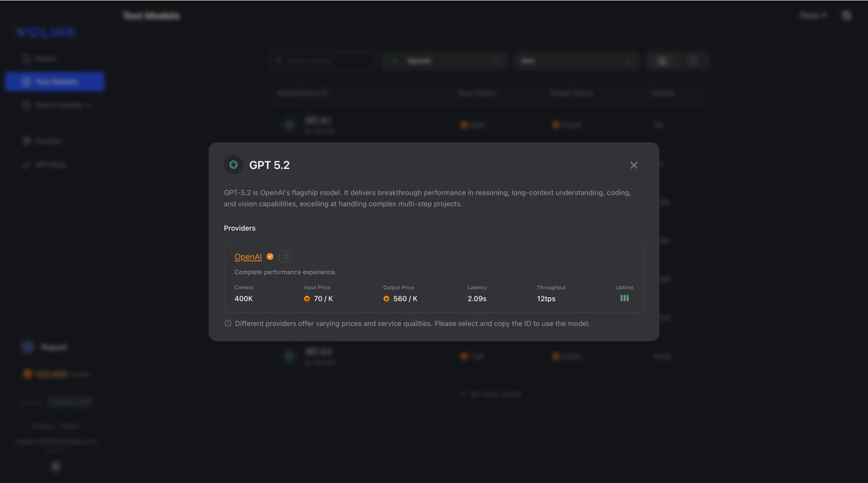Click the green Uptime status bars
868x483 pixels.
[624, 298]
